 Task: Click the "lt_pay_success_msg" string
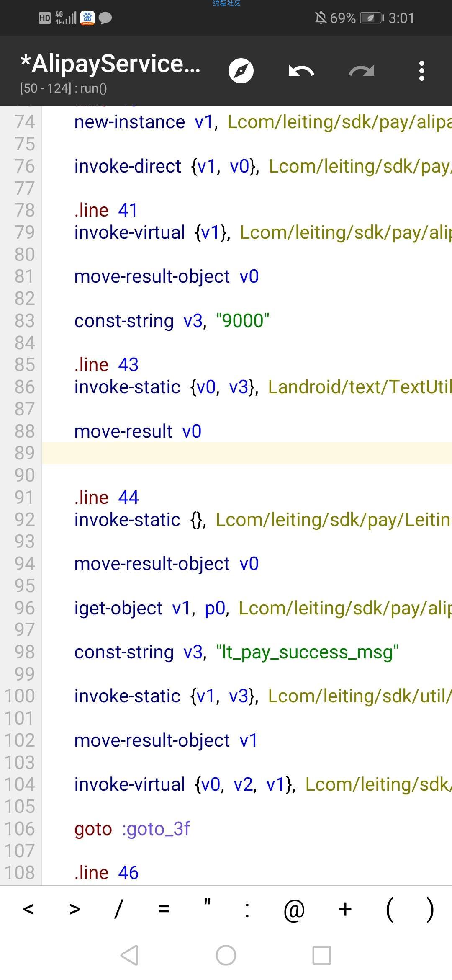307,652
